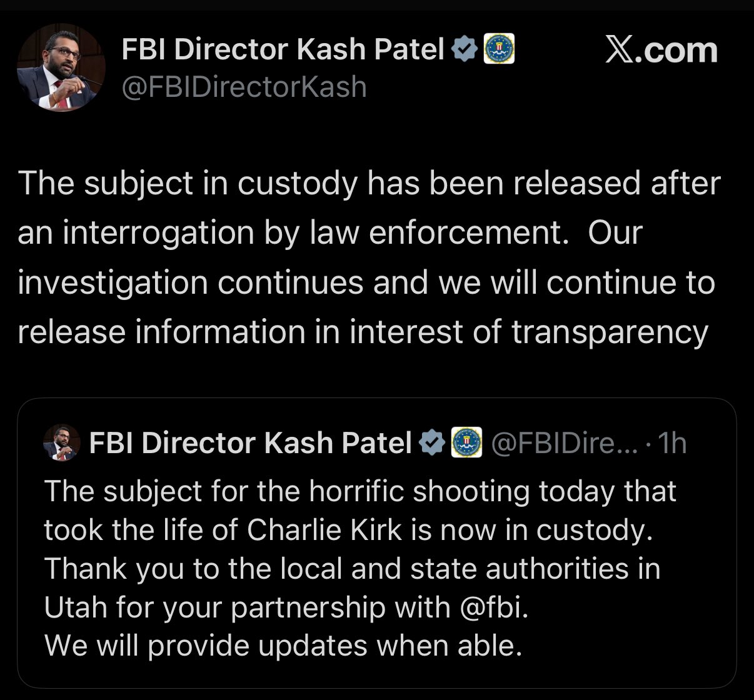
Task: Click FBI seal badge in quoted post
Action: pyautogui.click(x=466, y=442)
